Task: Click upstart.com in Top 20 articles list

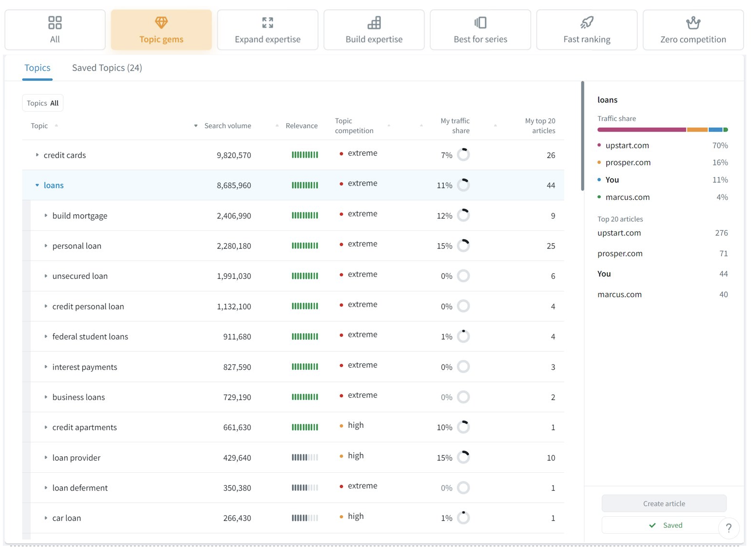Action: point(619,233)
